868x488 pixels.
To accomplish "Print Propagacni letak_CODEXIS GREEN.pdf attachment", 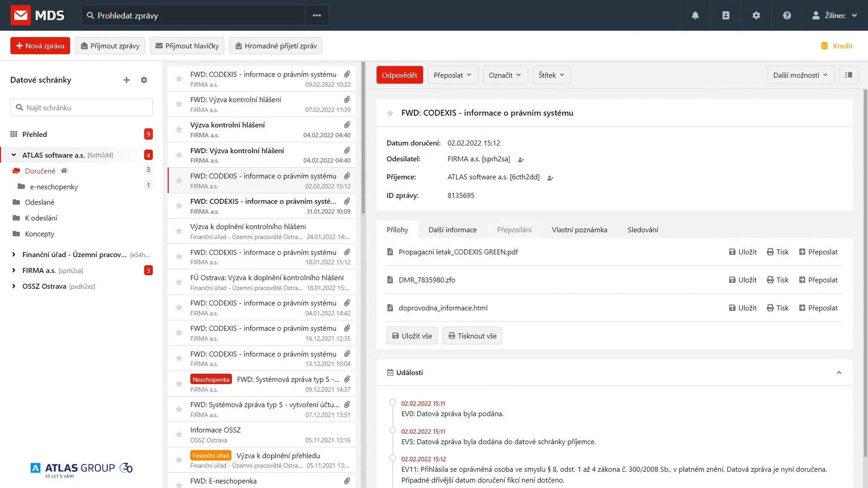I will [x=778, y=252].
